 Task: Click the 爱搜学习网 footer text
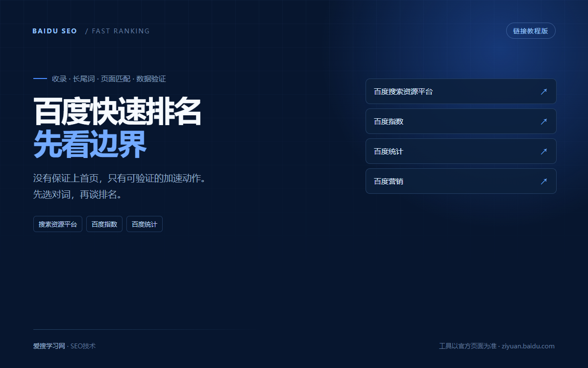49,346
